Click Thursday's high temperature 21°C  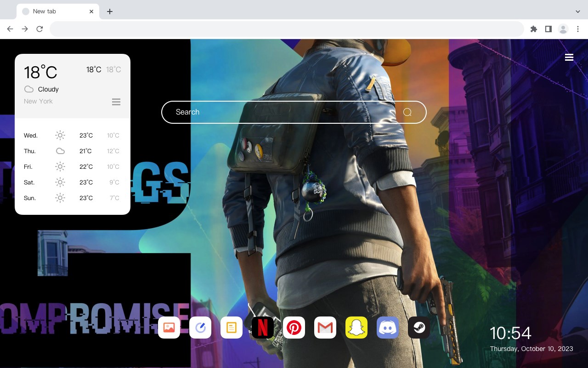(85, 151)
